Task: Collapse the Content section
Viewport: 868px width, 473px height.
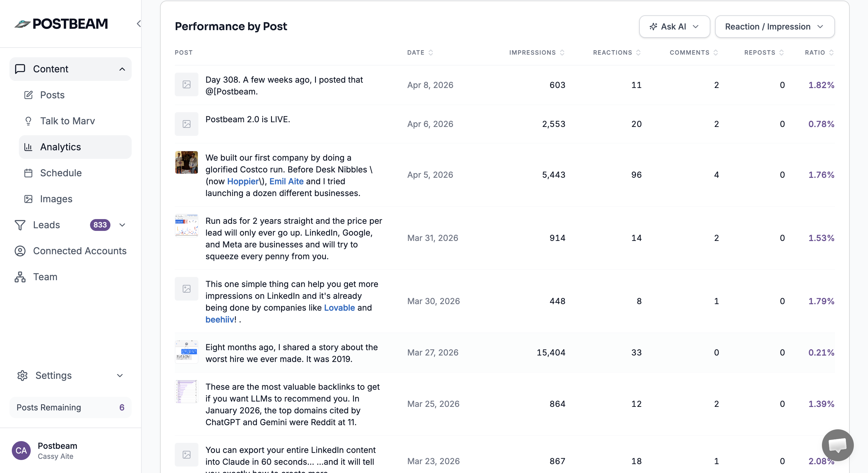Action: [122, 69]
